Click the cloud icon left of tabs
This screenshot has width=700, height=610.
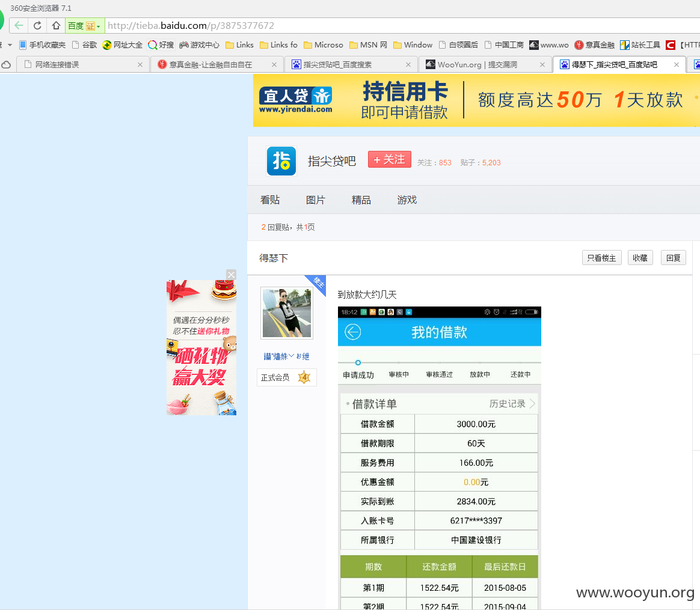coord(6,65)
